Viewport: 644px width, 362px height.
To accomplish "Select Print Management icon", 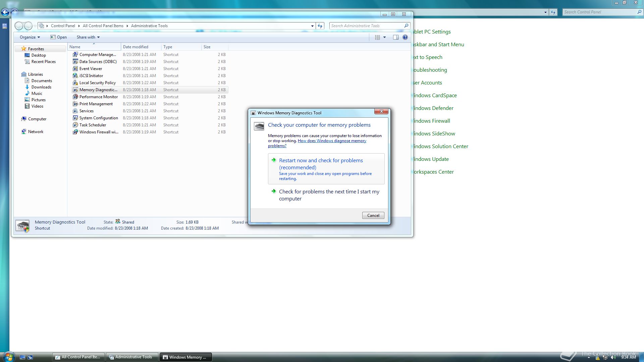I will 75,104.
